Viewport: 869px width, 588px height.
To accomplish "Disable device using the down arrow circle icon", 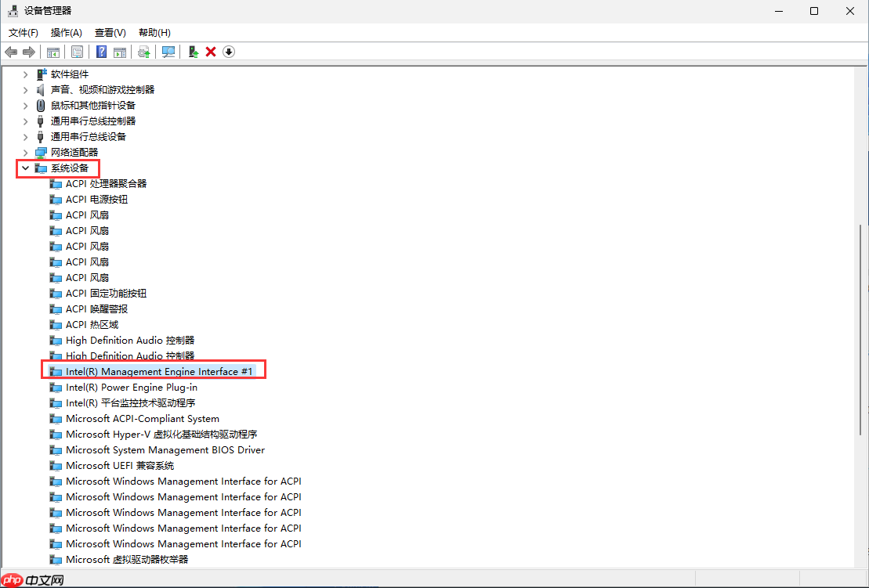I will pyautogui.click(x=228, y=52).
